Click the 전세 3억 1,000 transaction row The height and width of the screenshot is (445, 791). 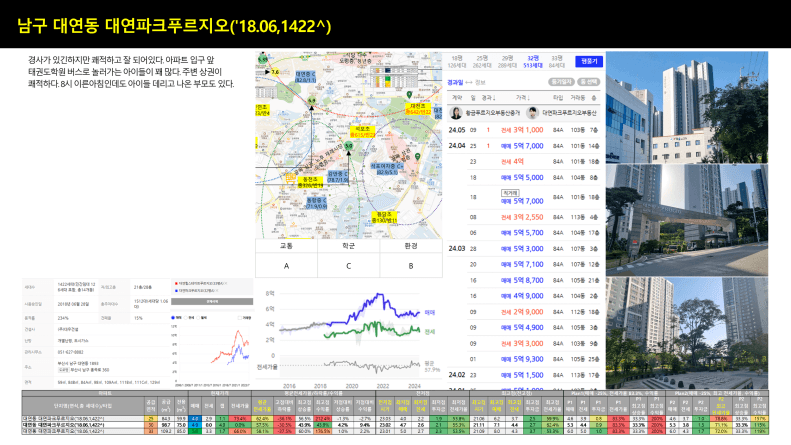[524, 130]
